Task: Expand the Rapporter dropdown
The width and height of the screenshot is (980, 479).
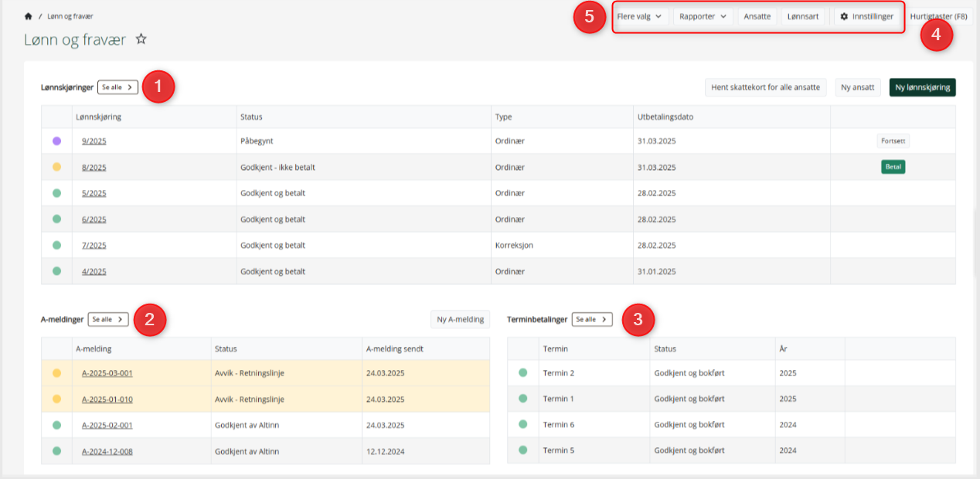Action: (703, 16)
